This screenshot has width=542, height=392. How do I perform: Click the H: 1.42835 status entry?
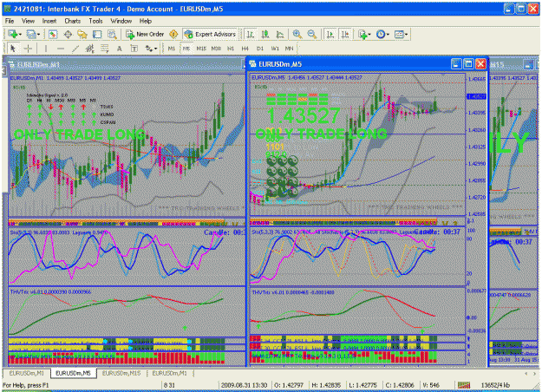click(x=326, y=385)
